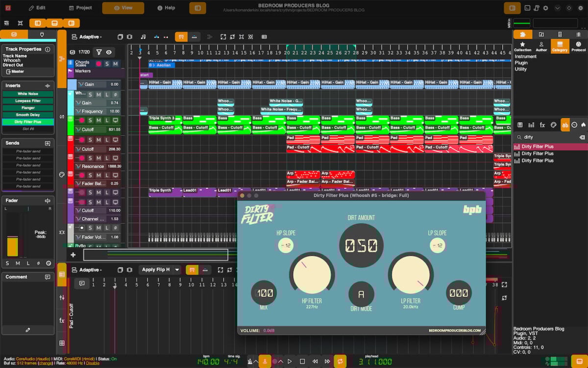Enable the metronome in the transport bar
The height and width of the screenshot is (368, 588).
point(250,362)
